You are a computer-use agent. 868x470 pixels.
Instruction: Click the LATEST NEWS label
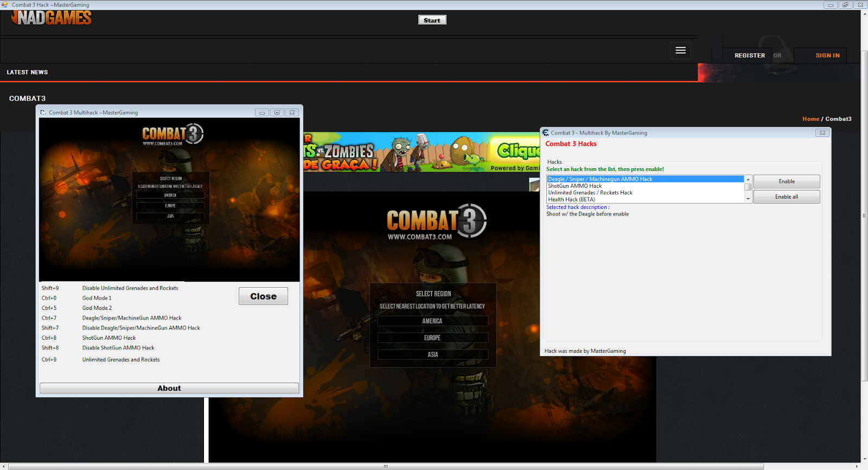coord(27,72)
